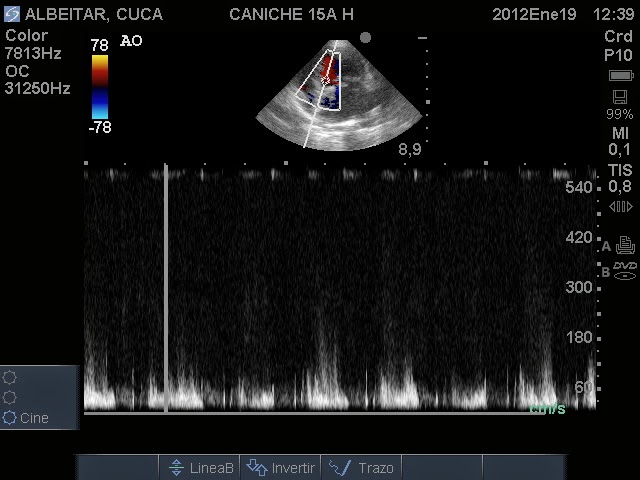Click the time '12:39'
This screenshot has height=480, width=640.
[x=613, y=14]
